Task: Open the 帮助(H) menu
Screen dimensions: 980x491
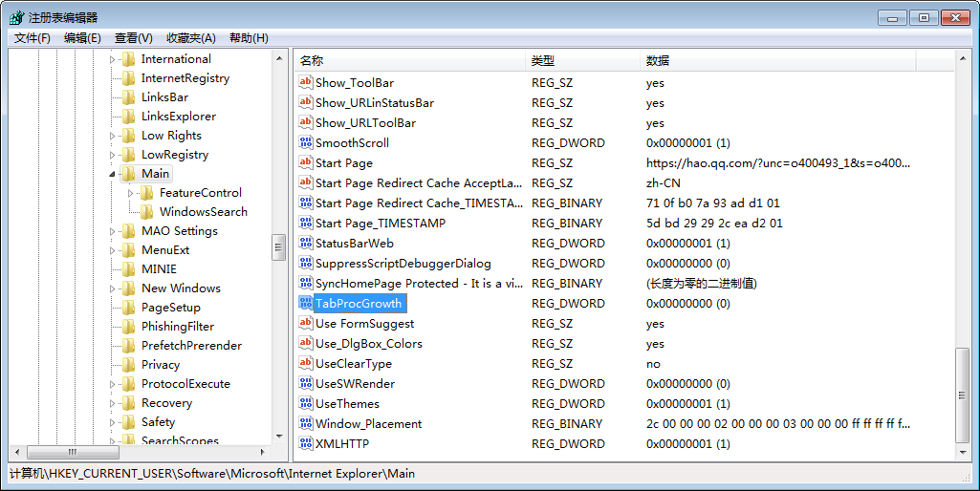Action: tap(249, 38)
